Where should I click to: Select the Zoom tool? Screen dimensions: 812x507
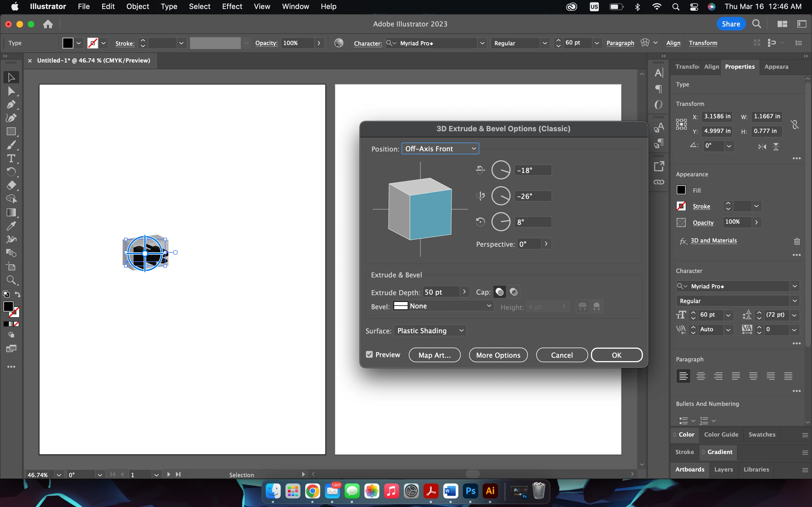(x=11, y=280)
